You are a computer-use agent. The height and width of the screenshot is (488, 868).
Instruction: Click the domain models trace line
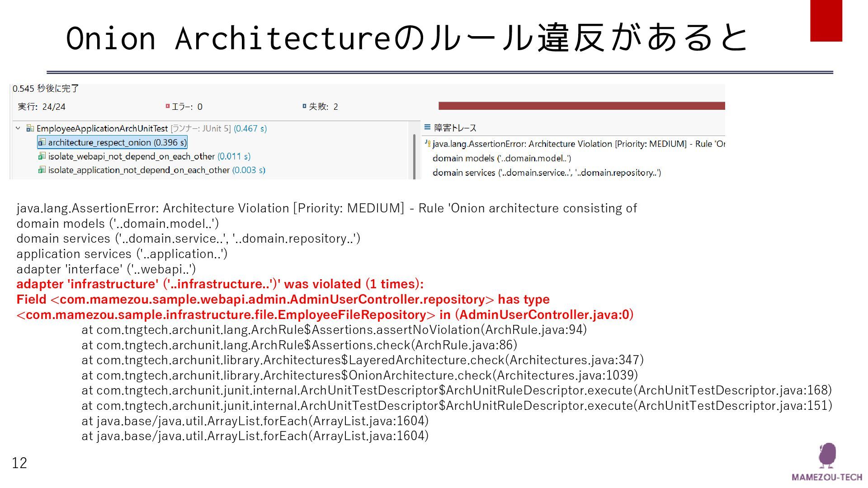(501, 158)
